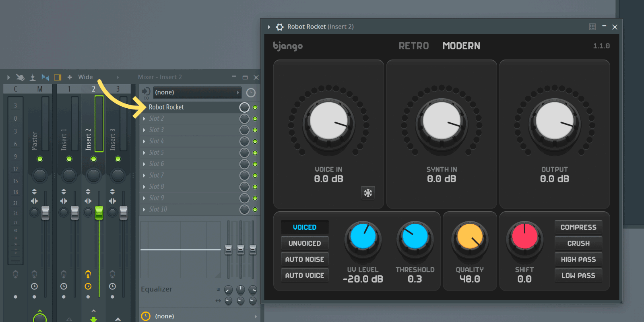
Task: Mute Insert 2 with its green light
Action: (x=93, y=159)
